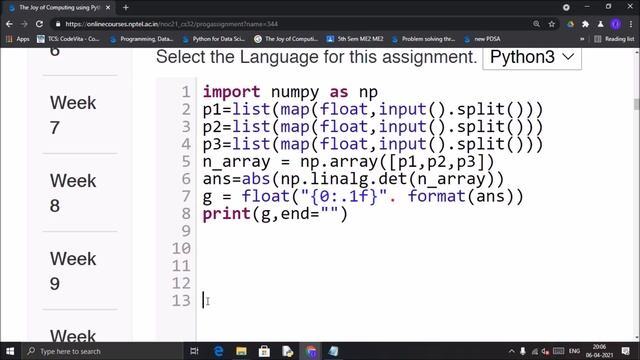The width and height of the screenshot is (640, 360).
Task: Open the volume tray icon
Action: [x=545, y=351]
